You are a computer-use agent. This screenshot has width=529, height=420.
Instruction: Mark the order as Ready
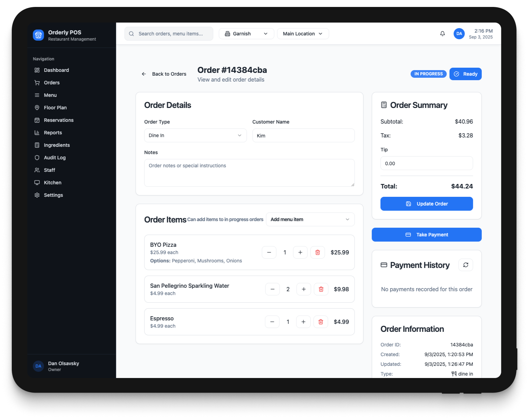[x=465, y=74]
